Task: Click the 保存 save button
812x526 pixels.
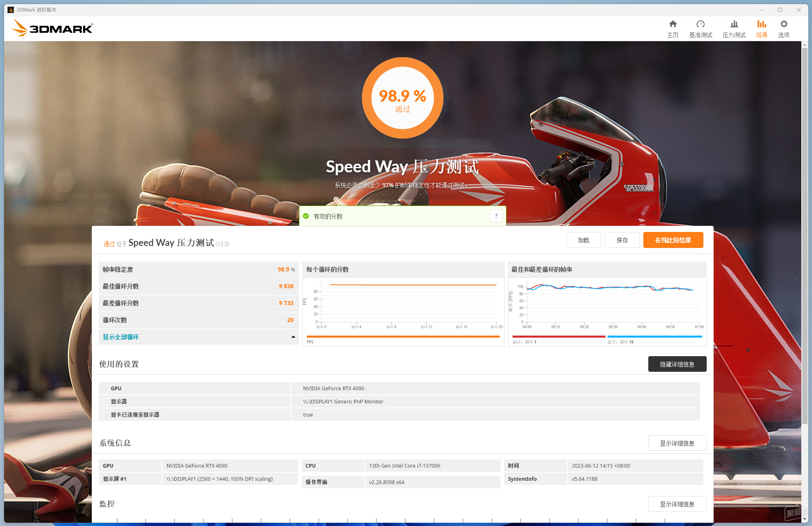Action: (622, 240)
